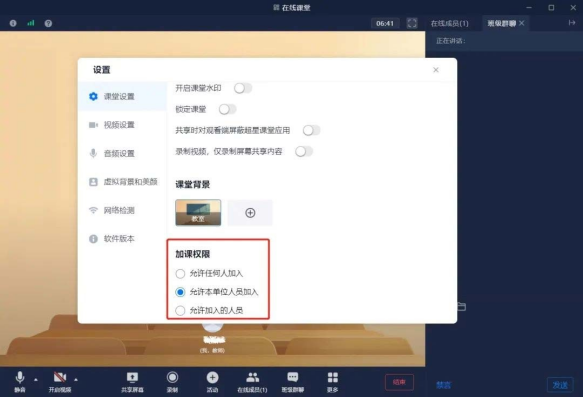Screen dimensions: 584x397
Task: Close the class group chat tab
Action: 521,23
